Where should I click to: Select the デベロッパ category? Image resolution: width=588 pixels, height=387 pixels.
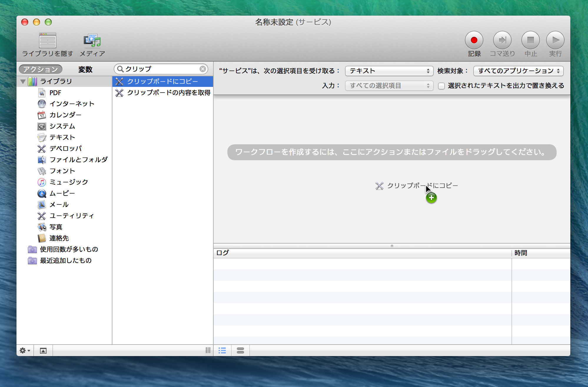[64, 148]
